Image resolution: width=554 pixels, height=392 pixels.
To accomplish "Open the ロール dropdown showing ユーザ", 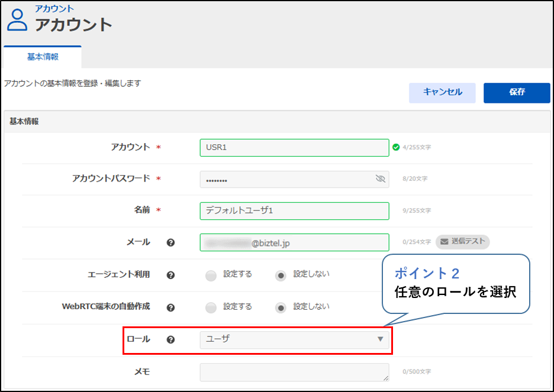I will point(290,339).
